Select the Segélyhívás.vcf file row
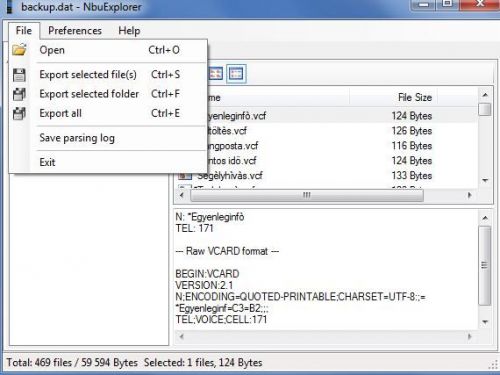Image resolution: width=500 pixels, height=375 pixels. pyautogui.click(x=327, y=176)
